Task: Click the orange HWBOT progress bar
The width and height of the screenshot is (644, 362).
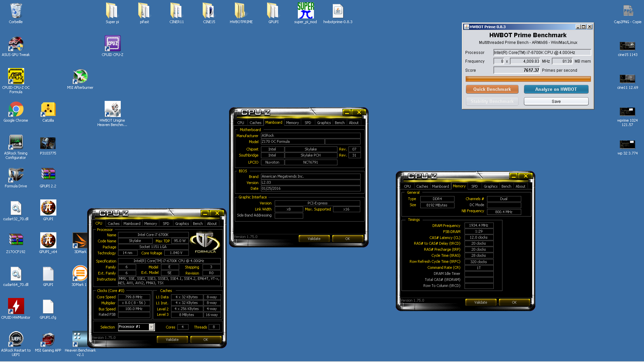Action: point(528,79)
